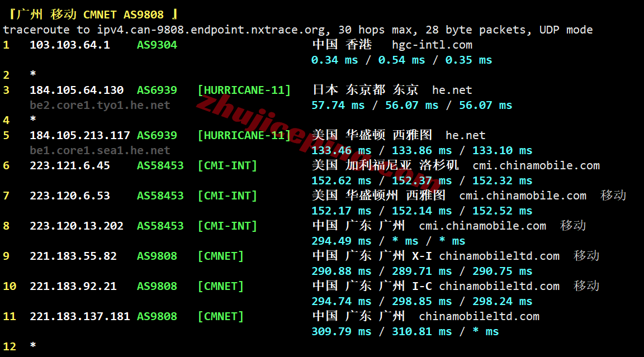
Task: Select latency value 152.17 ms
Action: [341, 211]
